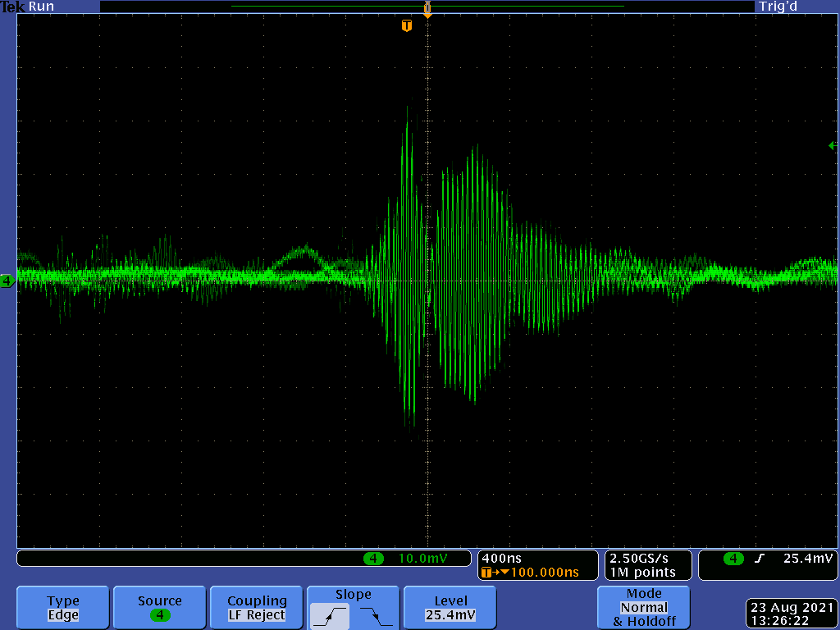Viewport: 840px width, 630px height.
Task: Click the orange trigger position T marker
Action: pyautogui.click(x=406, y=26)
